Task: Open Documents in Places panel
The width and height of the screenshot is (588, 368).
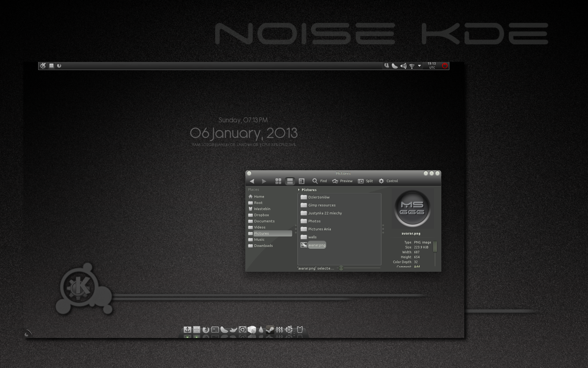Action: pyautogui.click(x=270, y=221)
